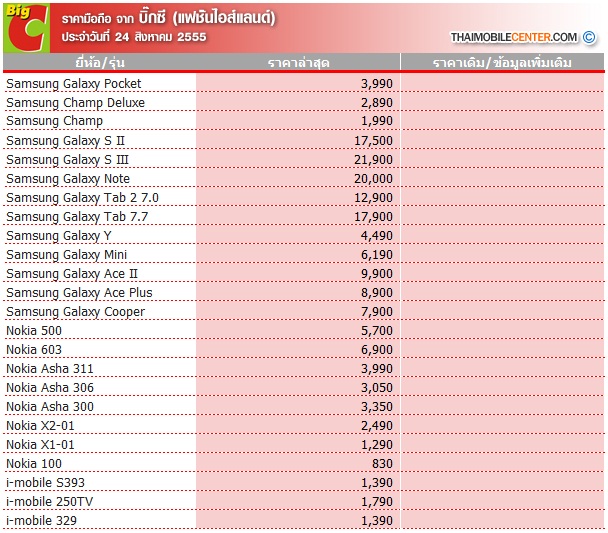Click the Nokia Asha 311 entry

pyautogui.click(x=50, y=369)
